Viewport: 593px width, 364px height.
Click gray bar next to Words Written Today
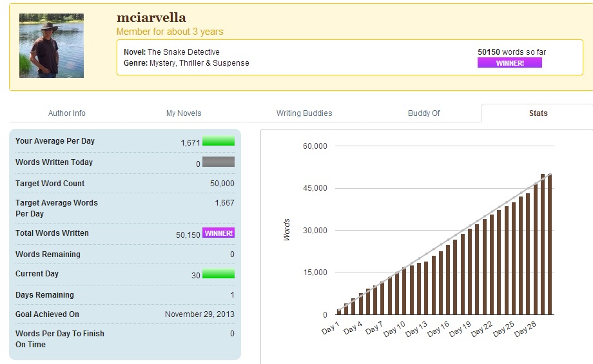point(219,162)
